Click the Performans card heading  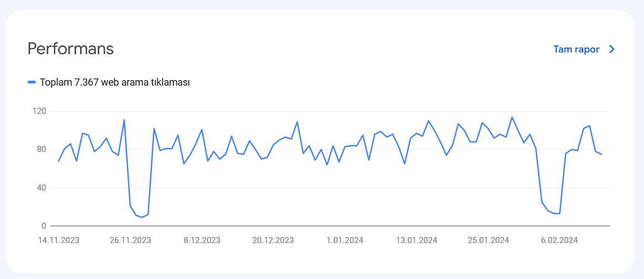(71, 49)
